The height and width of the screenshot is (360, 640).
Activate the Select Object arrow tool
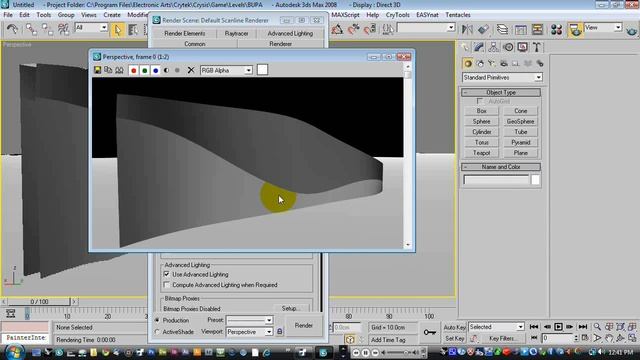point(118,29)
